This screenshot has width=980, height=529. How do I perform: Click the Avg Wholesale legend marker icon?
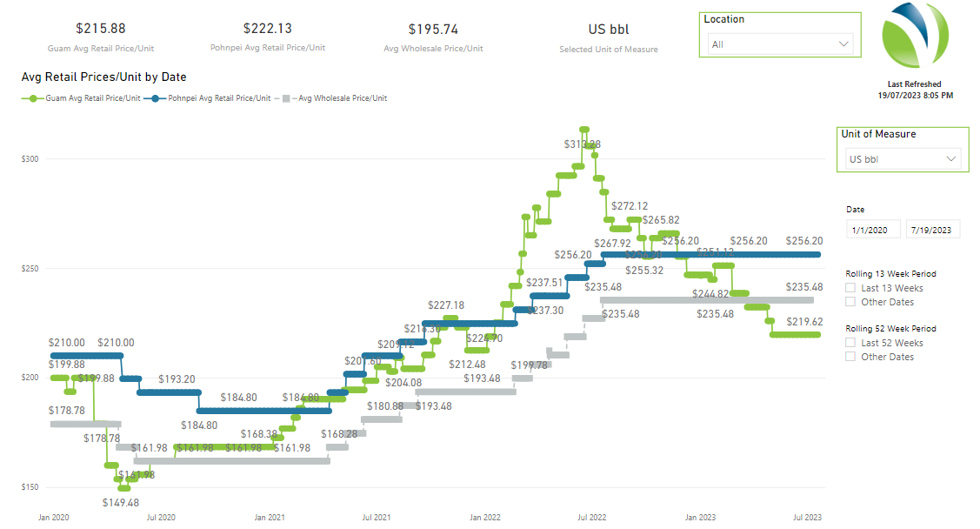pos(284,98)
